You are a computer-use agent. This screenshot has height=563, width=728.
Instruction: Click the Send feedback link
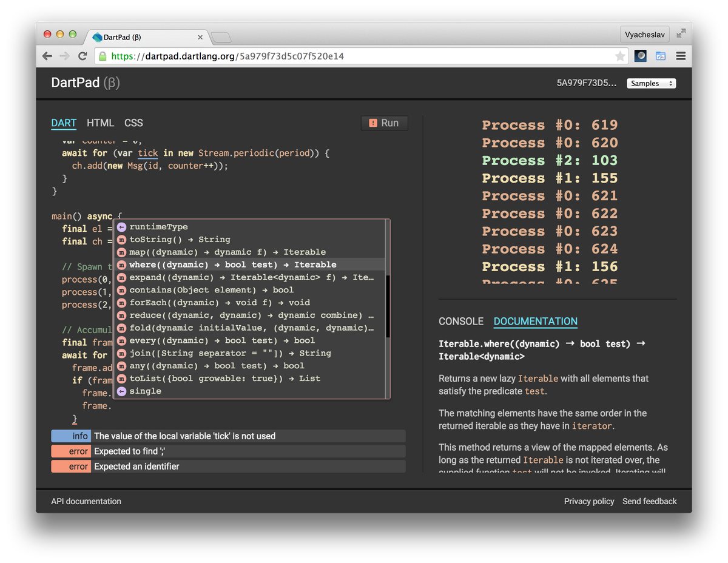650,502
